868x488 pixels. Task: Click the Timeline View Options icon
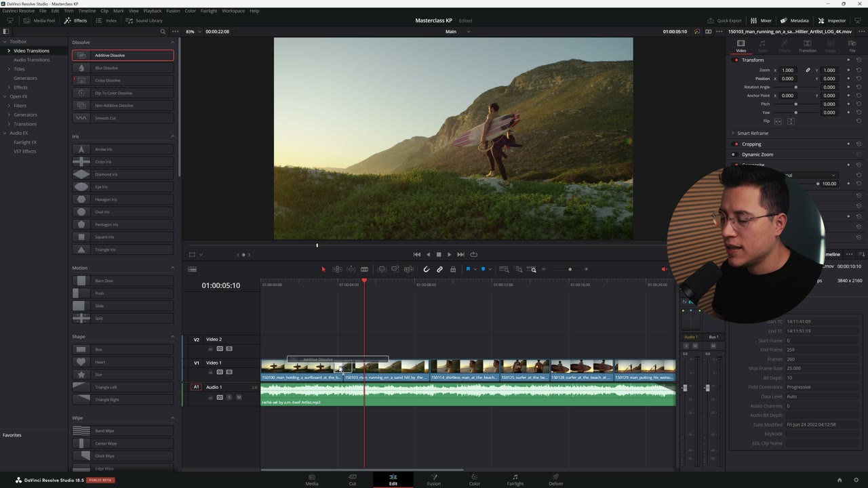[x=192, y=269]
